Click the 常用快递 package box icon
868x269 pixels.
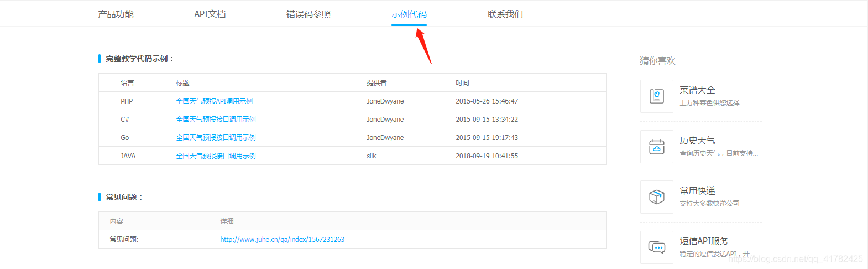(657, 197)
